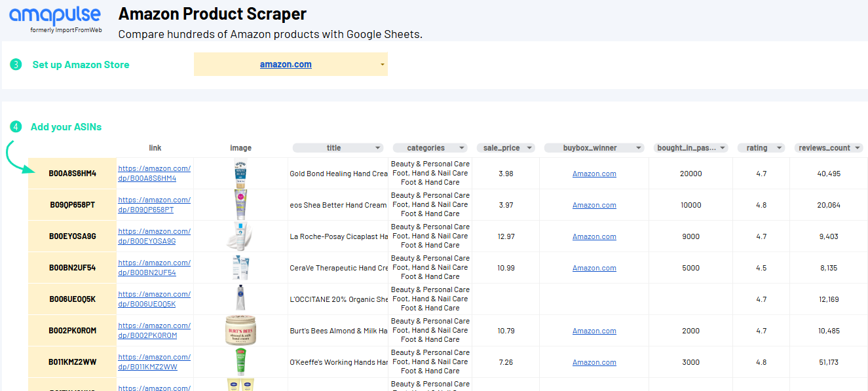Select ASIN cell B006UEOQ5K
Image resolution: width=868 pixels, height=391 pixels.
pos(72,299)
